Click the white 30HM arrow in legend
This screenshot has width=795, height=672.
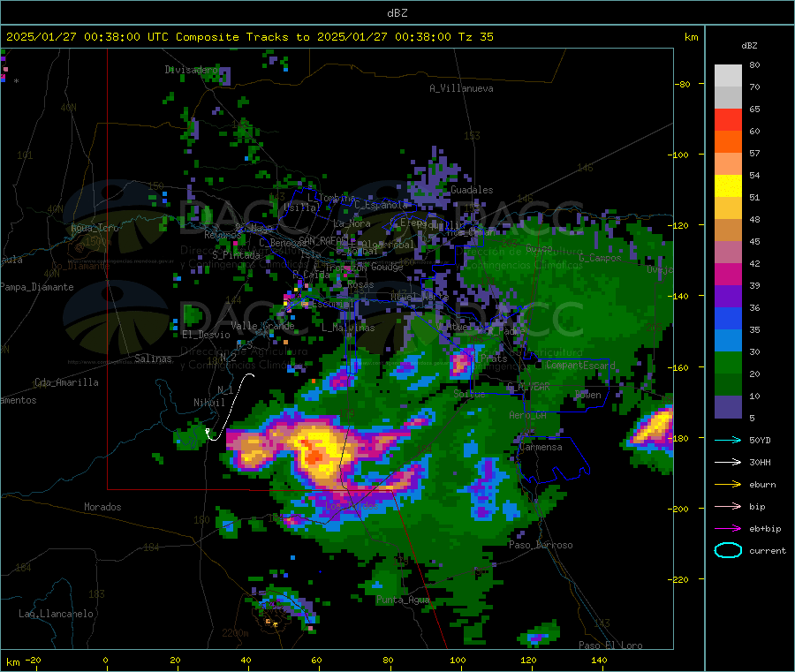pyautogui.click(x=728, y=462)
